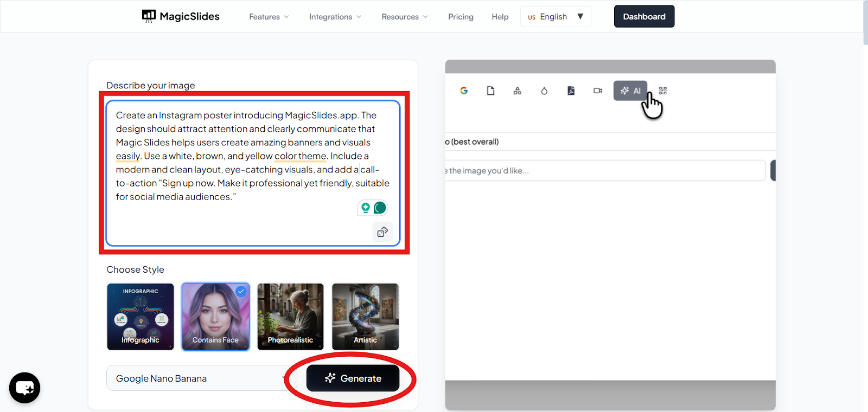Open the Grammarly circle icon in the prompt box
868x412 pixels.
[380, 208]
